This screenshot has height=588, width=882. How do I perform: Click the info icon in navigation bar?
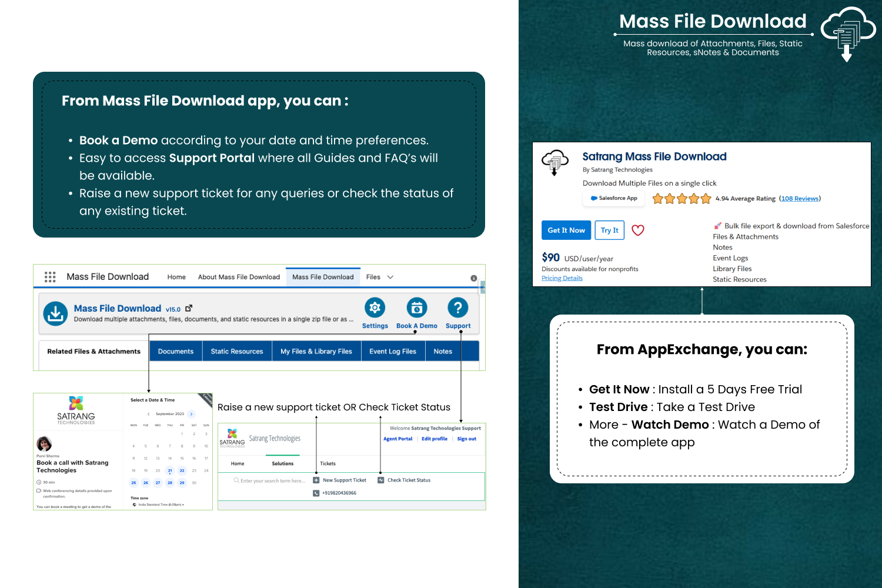tap(473, 278)
